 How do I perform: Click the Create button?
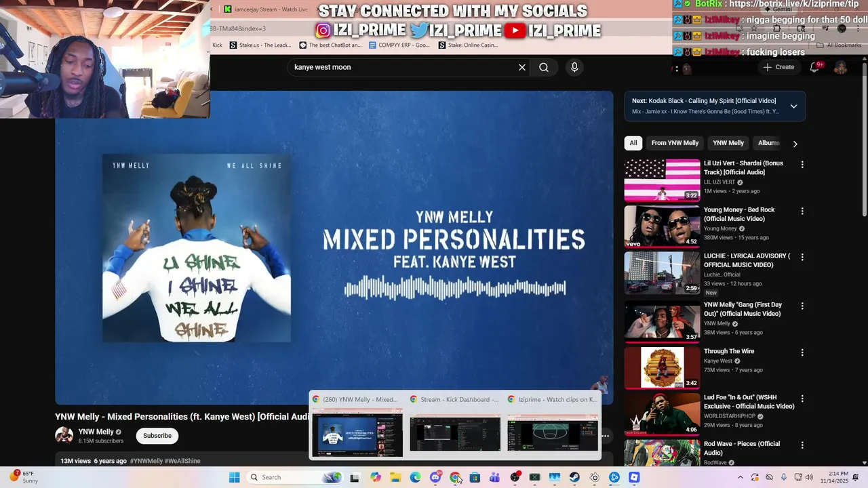[778, 67]
